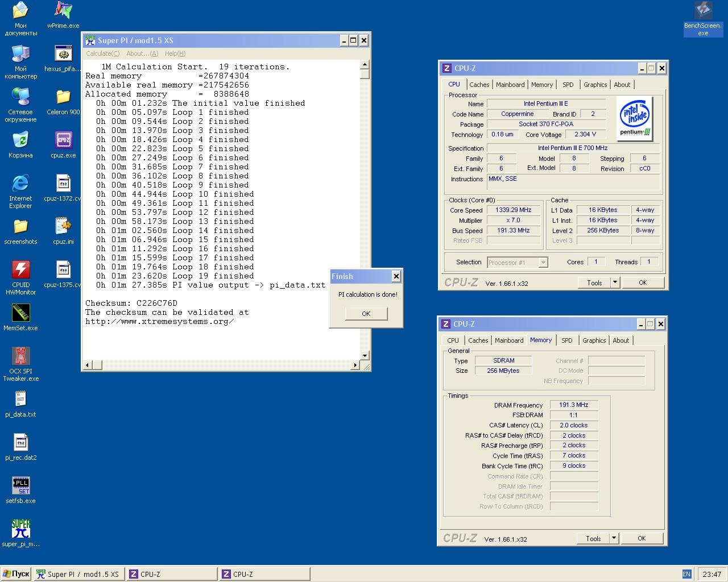Click the Intel Pentium III logo image
Image resolution: width=728 pixels, height=582 pixels.
click(x=635, y=119)
